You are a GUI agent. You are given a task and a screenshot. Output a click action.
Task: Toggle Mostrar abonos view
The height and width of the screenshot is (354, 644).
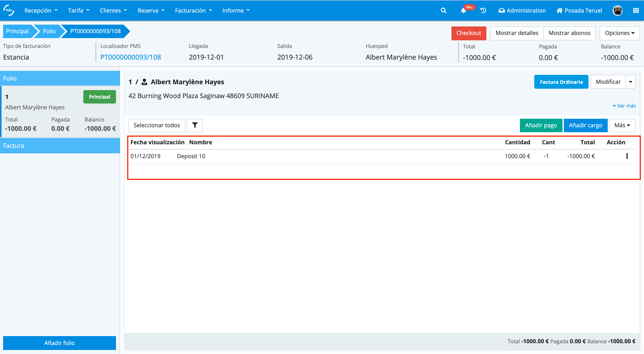[569, 33]
